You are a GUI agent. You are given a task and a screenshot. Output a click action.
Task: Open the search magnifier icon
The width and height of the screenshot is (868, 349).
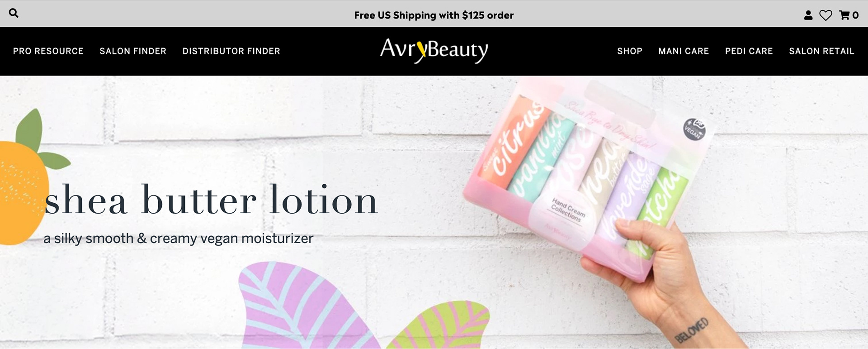tap(14, 13)
